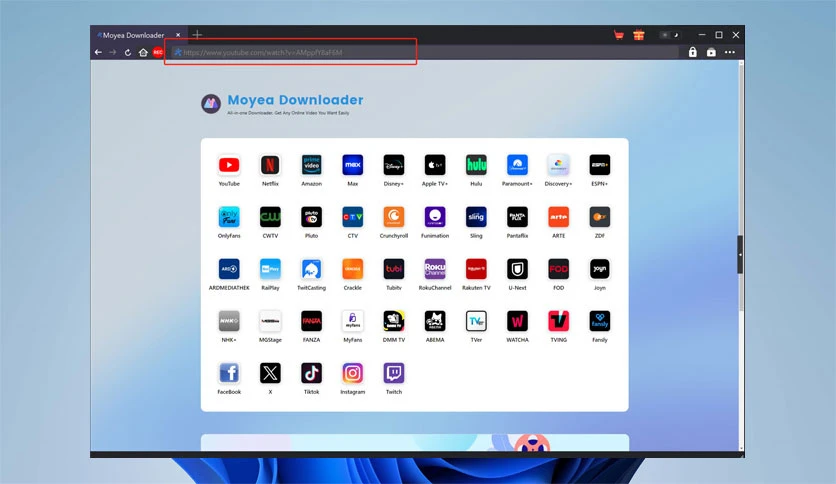836x484 pixels.
Task: Select the Fansly icon
Action: pyautogui.click(x=600, y=321)
